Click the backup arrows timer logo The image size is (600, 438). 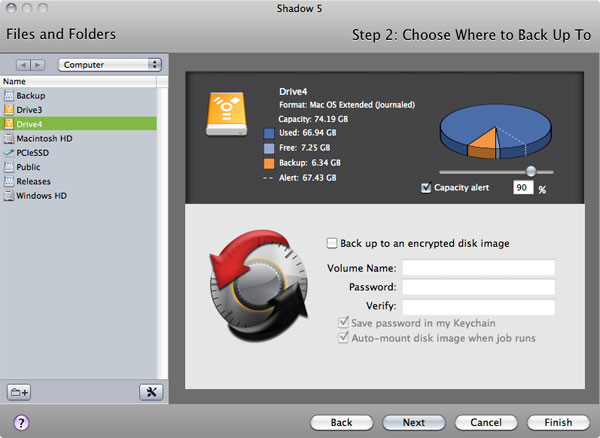[x=259, y=285]
